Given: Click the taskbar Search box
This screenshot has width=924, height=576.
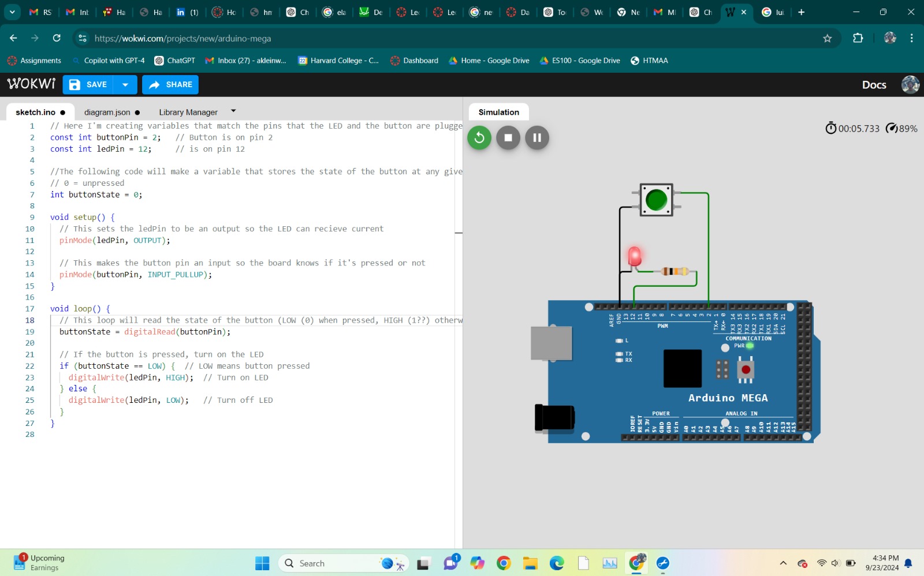Looking at the screenshot, I should pyautogui.click(x=344, y=563).
